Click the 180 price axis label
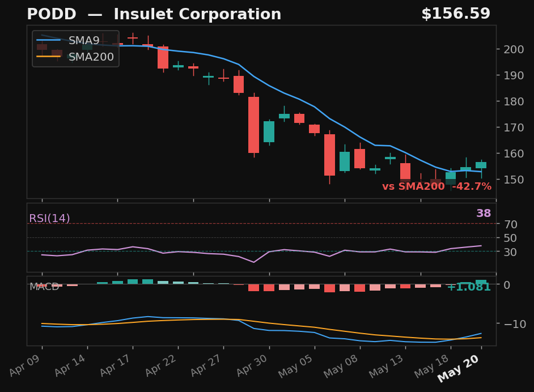534x392 pixels. 514,101
